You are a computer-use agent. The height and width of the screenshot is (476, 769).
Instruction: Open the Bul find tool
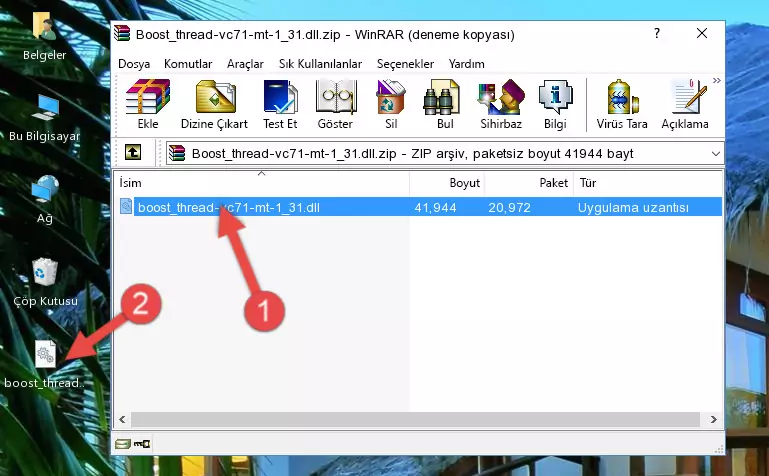coord(444,104)
